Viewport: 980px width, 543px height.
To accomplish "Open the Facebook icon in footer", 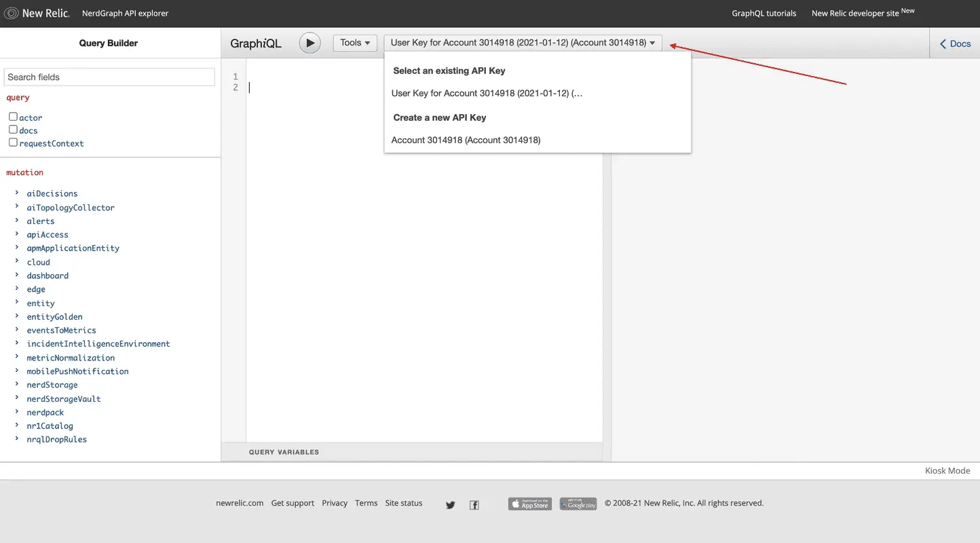I will 474,504.
